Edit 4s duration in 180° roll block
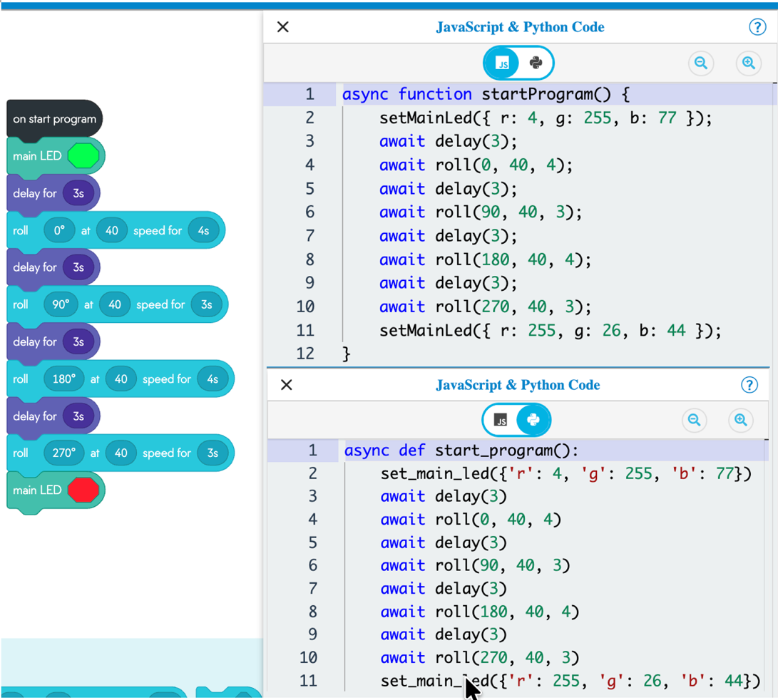 pyautogui.click(x=213, y=379)
